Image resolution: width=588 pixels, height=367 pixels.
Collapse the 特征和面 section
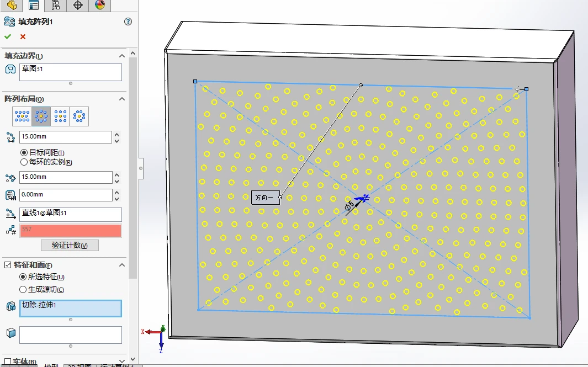[x=122, y=265]
